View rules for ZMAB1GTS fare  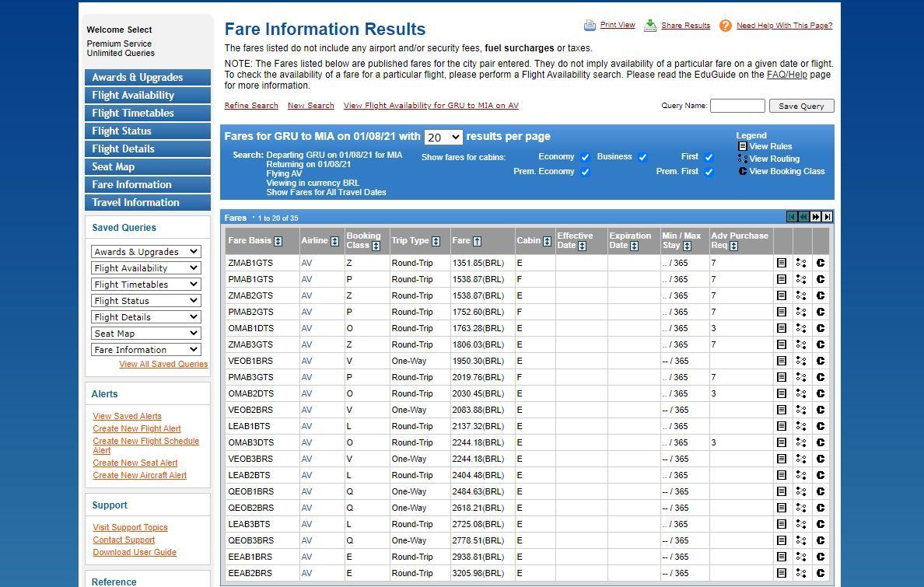(782, 263)
